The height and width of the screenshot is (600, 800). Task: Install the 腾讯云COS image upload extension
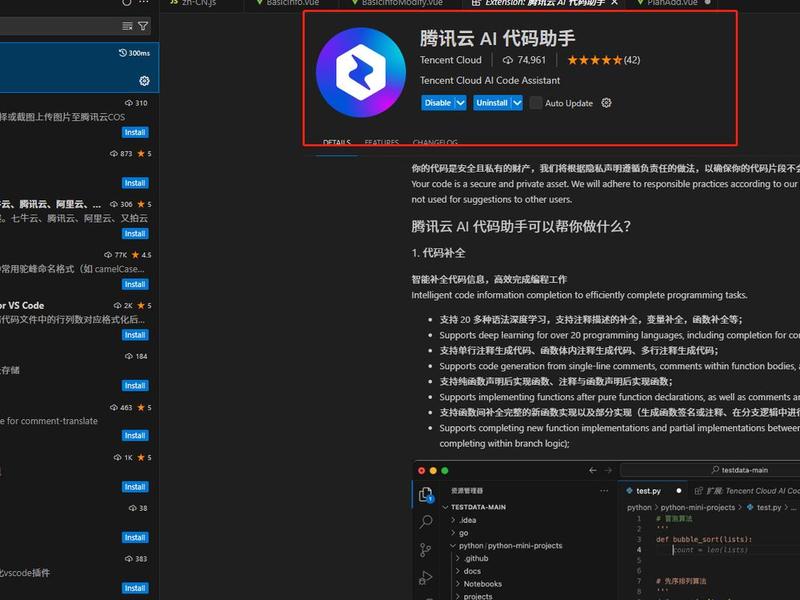135,132
